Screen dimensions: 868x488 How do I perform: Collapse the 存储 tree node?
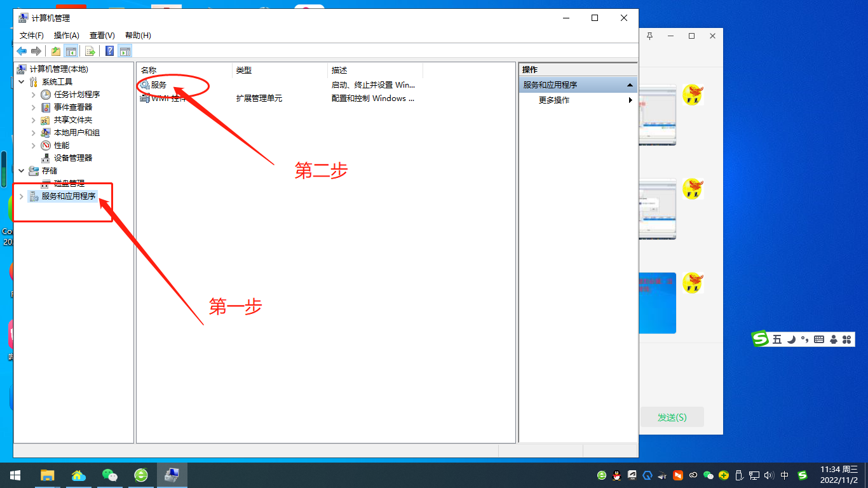pos(22,171)
